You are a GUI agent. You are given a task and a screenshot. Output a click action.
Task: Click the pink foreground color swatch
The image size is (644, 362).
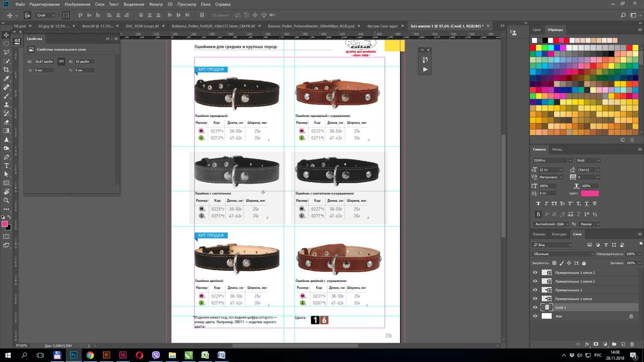coord(5,224)
